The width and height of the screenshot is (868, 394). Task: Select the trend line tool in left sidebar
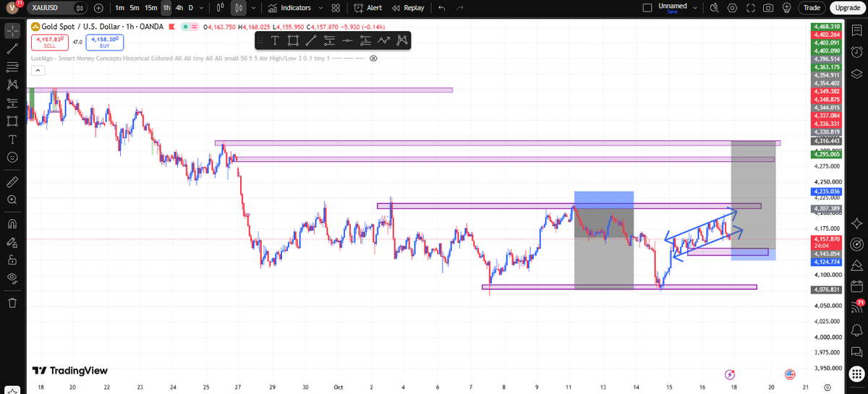click(12, 49)
